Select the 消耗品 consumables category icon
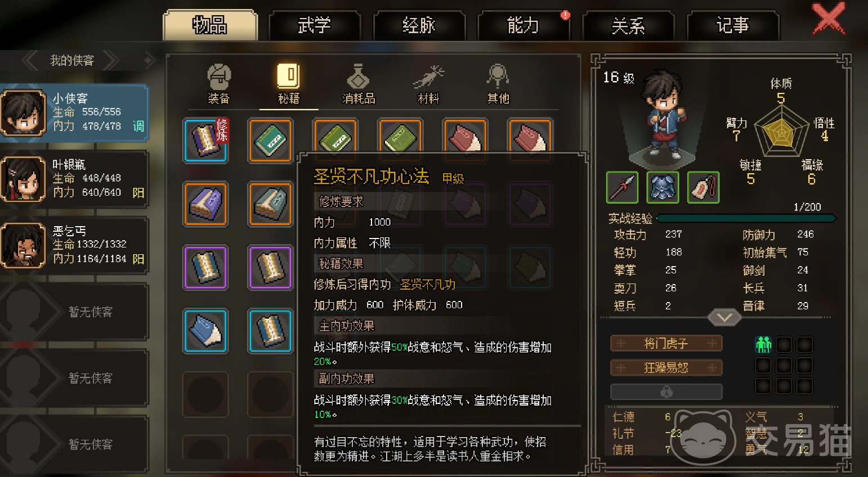Screen dimensions: 868x477 pos(359,84)
